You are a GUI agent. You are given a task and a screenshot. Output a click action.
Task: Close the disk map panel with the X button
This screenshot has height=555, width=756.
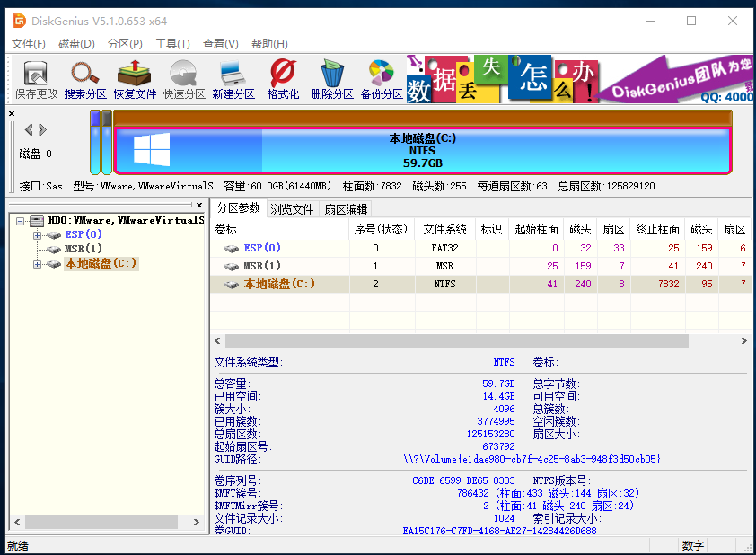tap(12, 114)
